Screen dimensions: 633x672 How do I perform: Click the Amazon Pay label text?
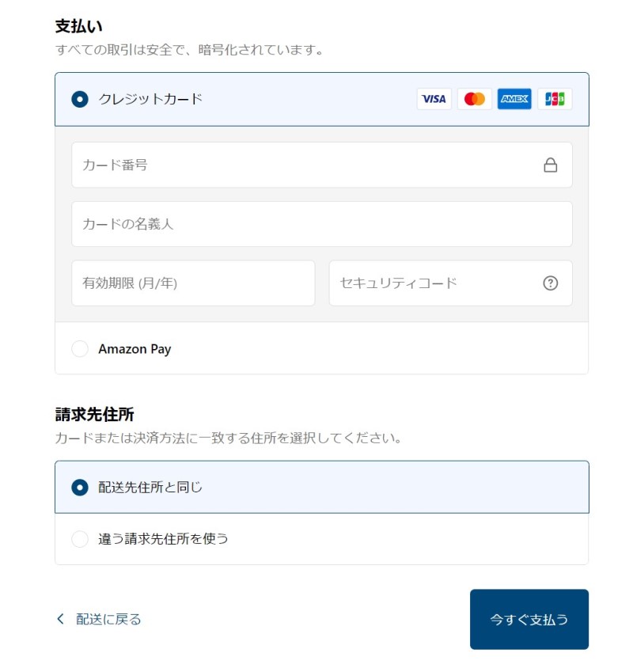(x=134, y=348)
